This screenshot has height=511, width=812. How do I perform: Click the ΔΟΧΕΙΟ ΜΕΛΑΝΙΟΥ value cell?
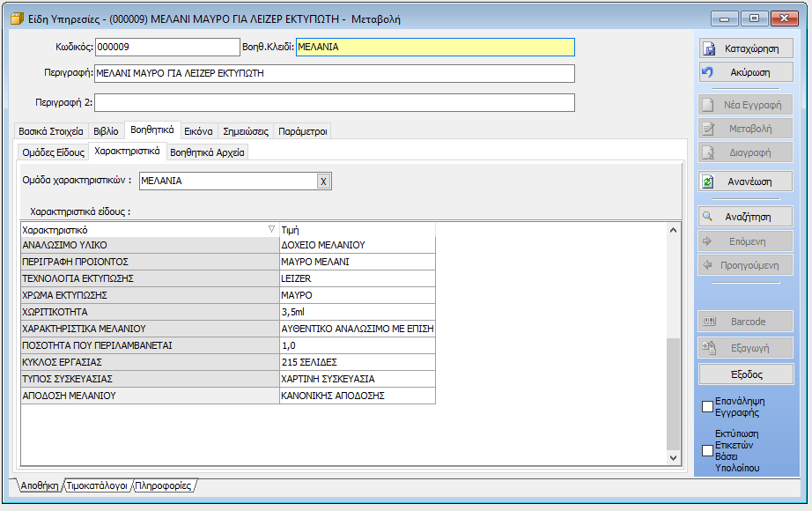tap(358, 245)
